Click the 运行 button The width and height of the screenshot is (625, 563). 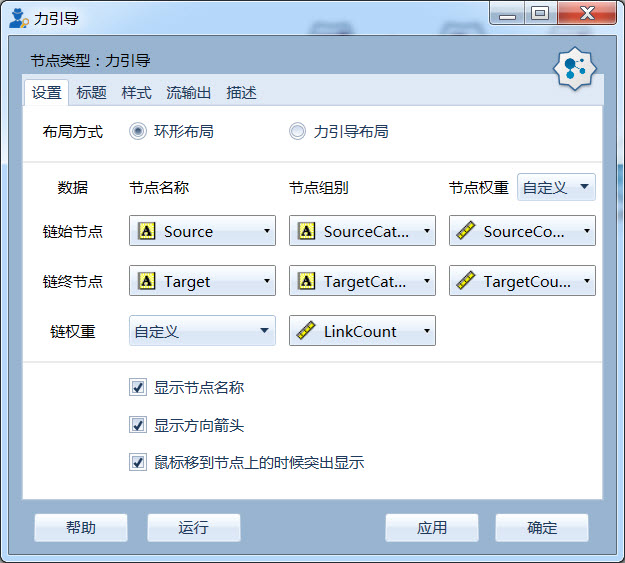194,528
